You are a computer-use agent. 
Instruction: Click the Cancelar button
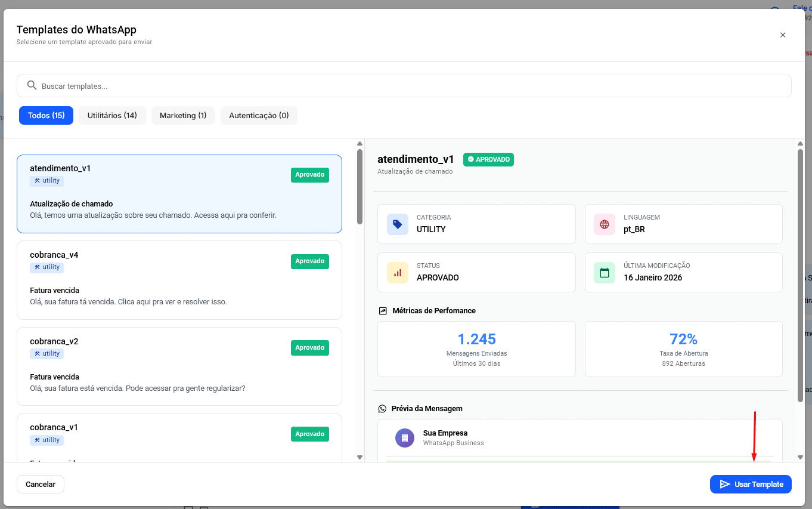(40, 484)
